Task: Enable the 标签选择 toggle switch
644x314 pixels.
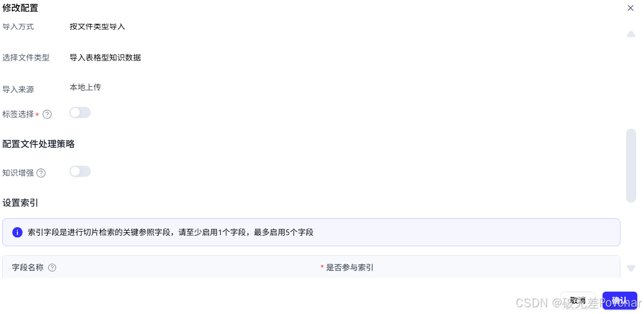Action: tap(80, 113)
